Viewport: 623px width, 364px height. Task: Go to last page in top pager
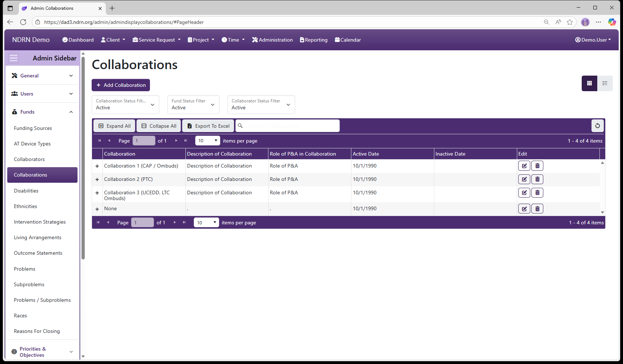tap(186, 140)
